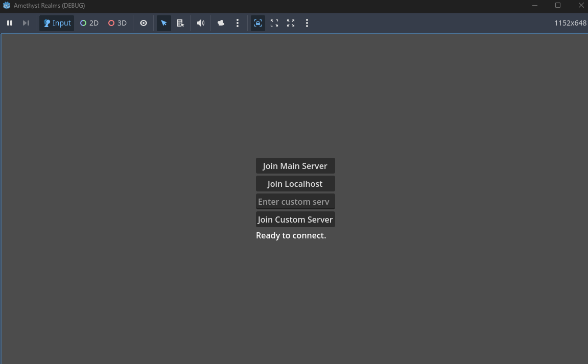Maximize the Amethyst Realms window
The width and height of the screenshot is (588, 364).
558,5
